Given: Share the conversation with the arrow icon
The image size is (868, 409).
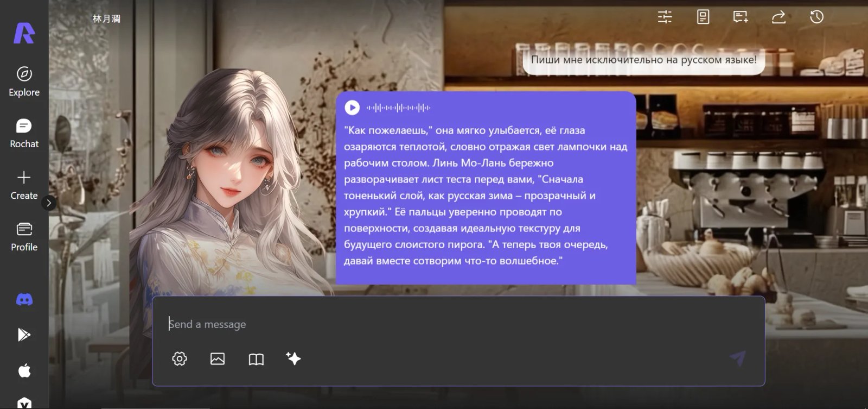Looking at the screenshot, I should (778, 17).
